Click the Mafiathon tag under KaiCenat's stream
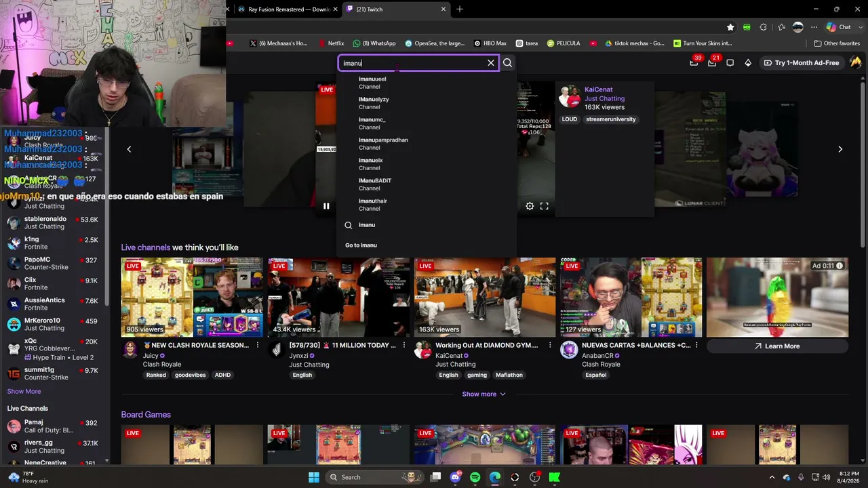This screenshot has height=488, width=868. pyautogui.click(x=509, y=375)
